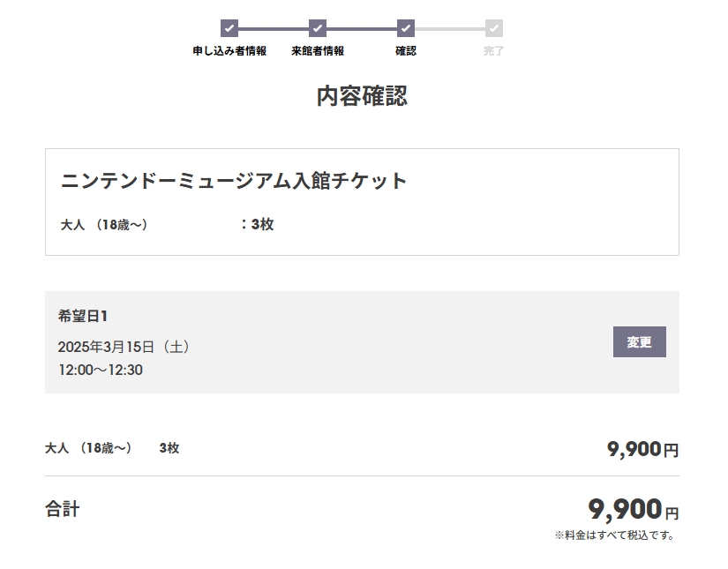This screenshot has height=569, width=728.
Task: Click the 合計 label
Action: point(63,509)
